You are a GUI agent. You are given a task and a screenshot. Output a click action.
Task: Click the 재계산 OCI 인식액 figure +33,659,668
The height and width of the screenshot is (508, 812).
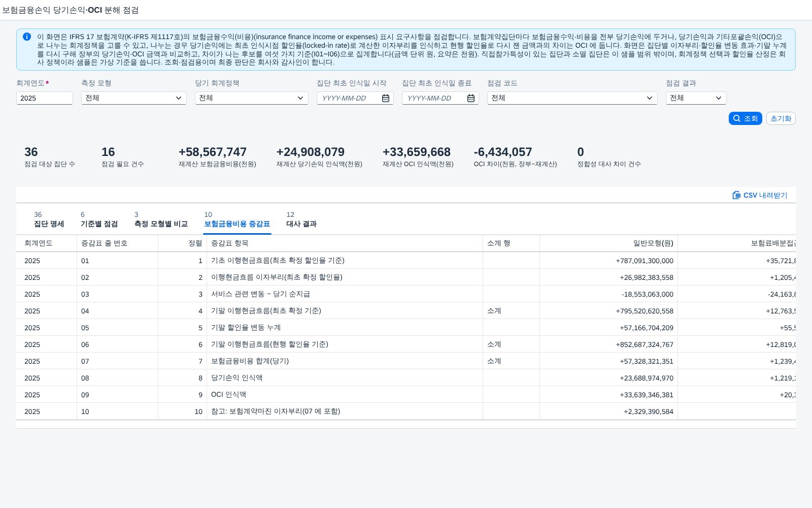pos(417,152)
